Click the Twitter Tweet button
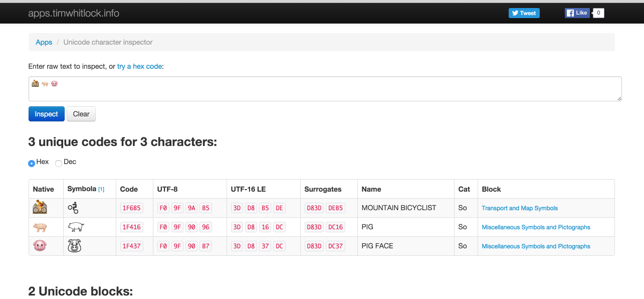Image resolution: width=644 pixels, height=299 pixels. point(524,13)
